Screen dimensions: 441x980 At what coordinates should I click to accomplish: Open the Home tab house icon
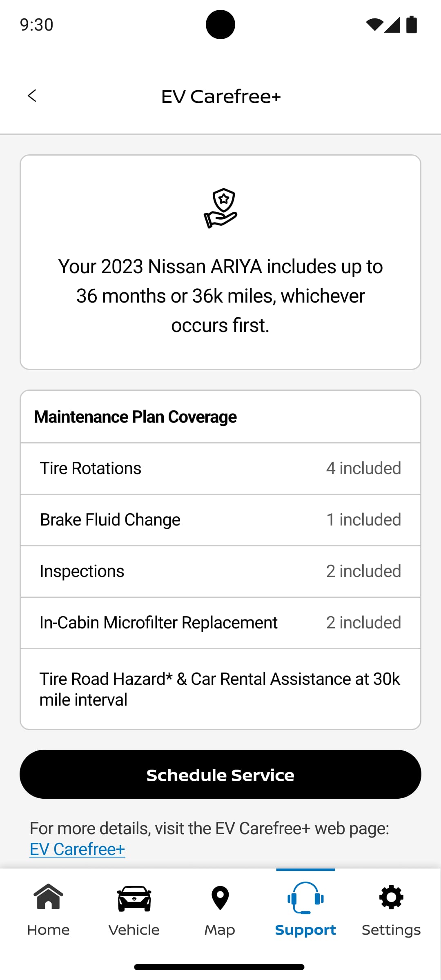click(x=49, y=897)
